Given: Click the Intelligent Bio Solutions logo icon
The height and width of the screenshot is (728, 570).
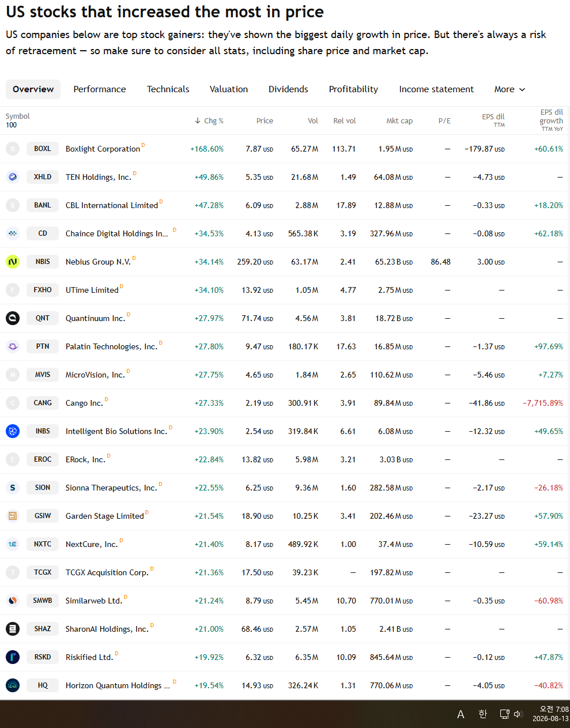Looking at the screenshot, I should (13, 431).
